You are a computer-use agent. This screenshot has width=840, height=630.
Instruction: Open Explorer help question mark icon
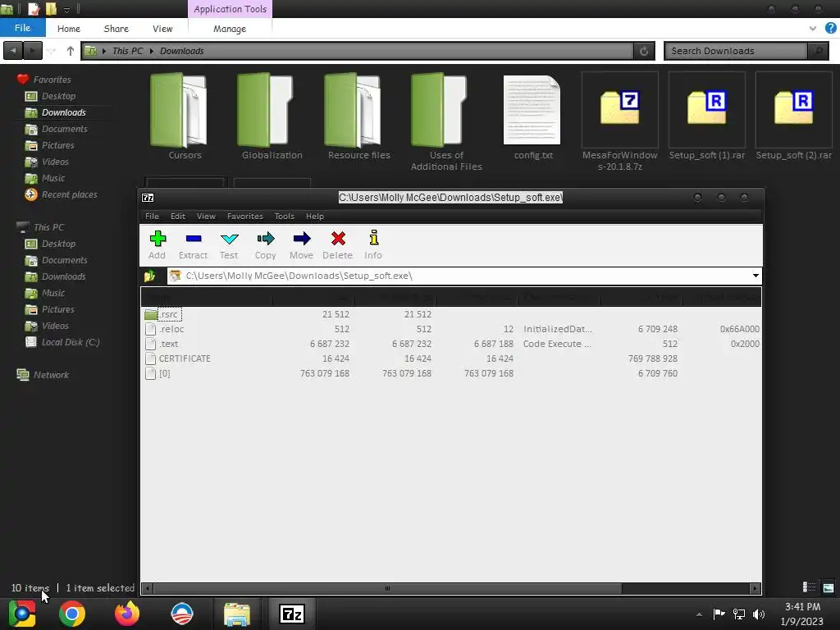(x=830, y=29)
